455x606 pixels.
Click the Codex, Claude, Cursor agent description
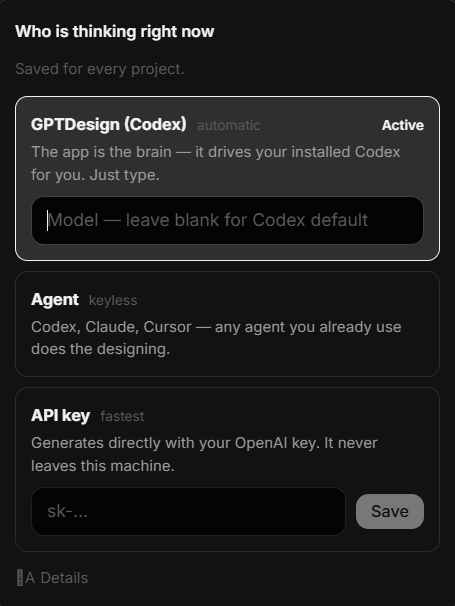pos(216,338)
